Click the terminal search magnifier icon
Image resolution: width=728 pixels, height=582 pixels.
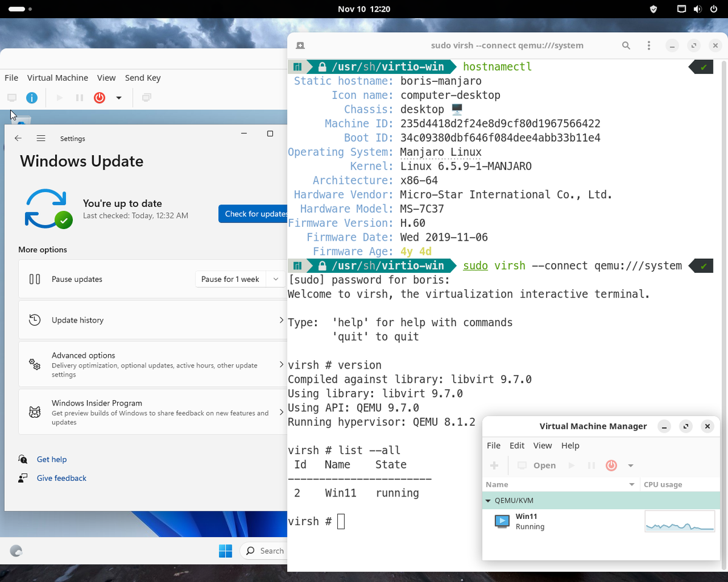click(x=626, y=45)
